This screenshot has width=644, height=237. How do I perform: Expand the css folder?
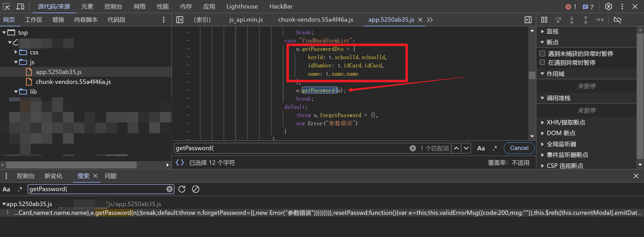[x=16, y=52]
